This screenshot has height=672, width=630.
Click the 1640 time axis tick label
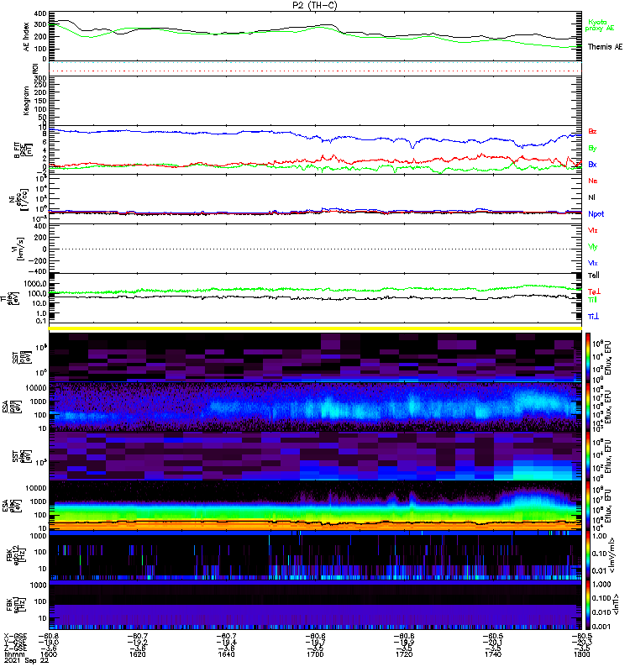tap(226, 654)
